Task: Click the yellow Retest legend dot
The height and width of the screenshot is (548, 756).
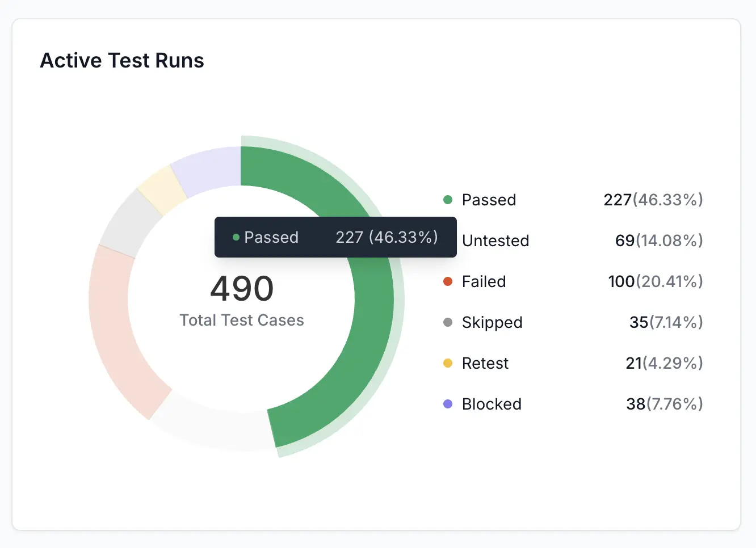Action: [448, 363]
